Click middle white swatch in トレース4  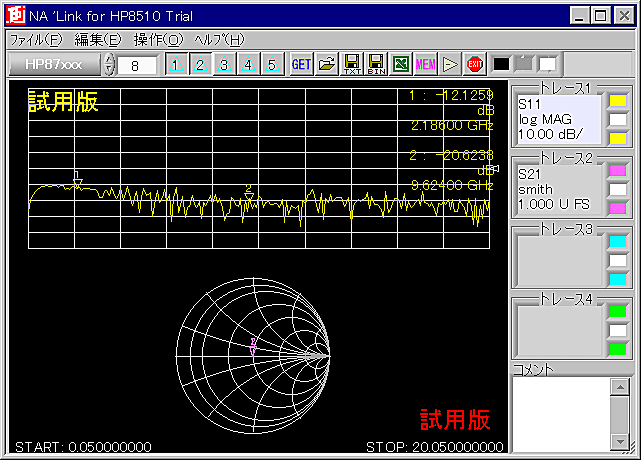click(618, 330)
